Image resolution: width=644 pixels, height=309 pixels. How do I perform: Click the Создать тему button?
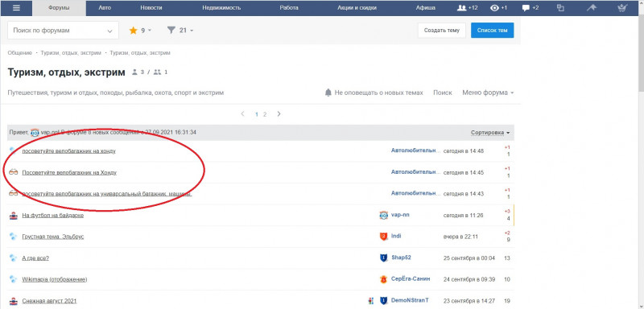coord(441,31)
